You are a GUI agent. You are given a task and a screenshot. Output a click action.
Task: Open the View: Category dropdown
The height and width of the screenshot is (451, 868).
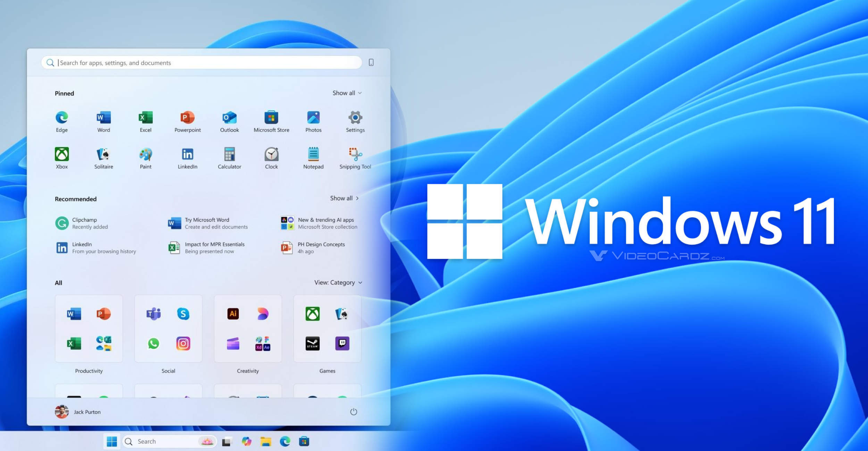click(338, 282)
